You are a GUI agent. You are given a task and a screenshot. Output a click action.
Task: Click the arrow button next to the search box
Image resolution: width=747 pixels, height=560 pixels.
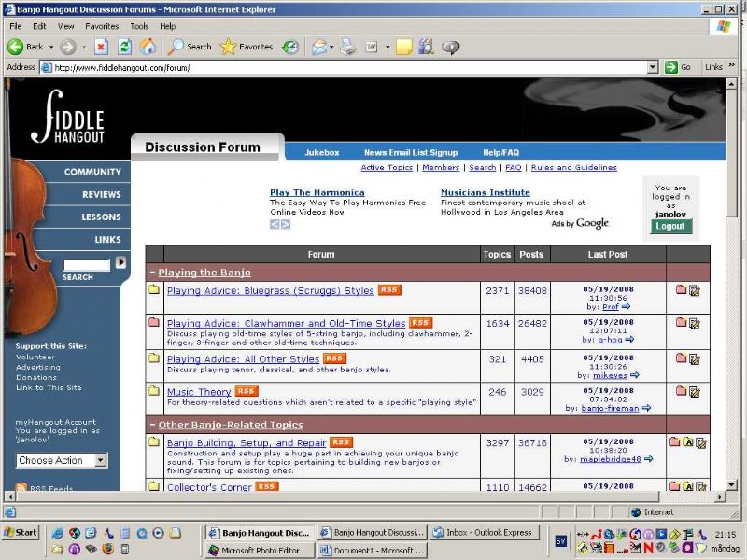tap(120, 263)
